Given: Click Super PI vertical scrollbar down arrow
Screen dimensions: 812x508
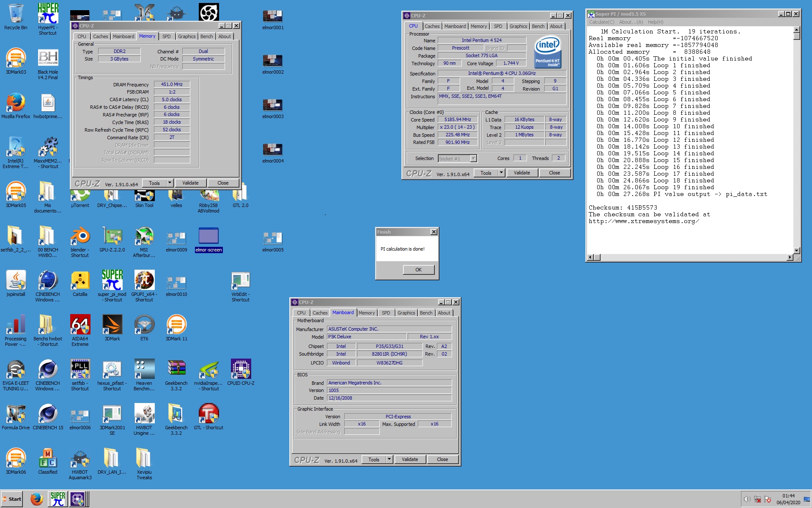Looking at the screenshot, I should (x=797, y=251).
